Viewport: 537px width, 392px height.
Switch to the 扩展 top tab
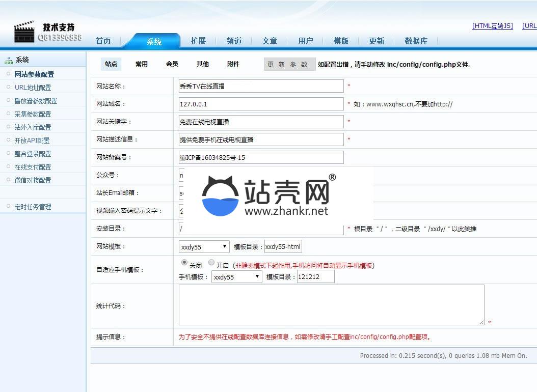198,41
